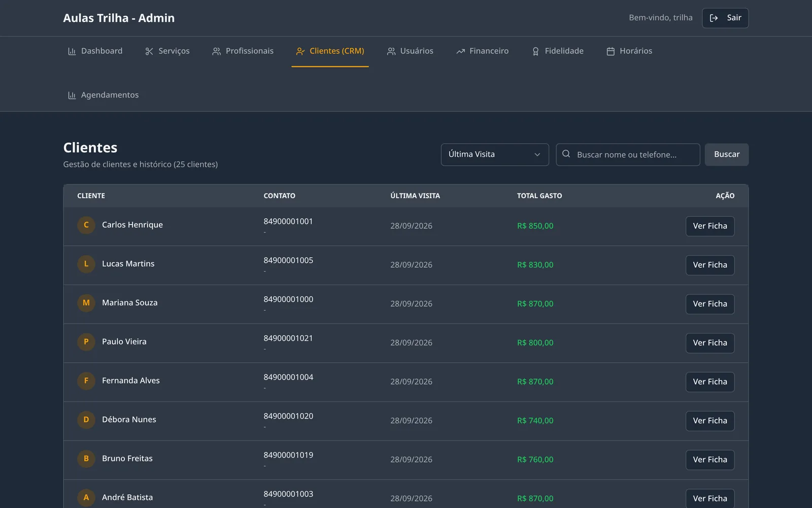Click the Buscar button
812x508 pixels.
[727, 154]
